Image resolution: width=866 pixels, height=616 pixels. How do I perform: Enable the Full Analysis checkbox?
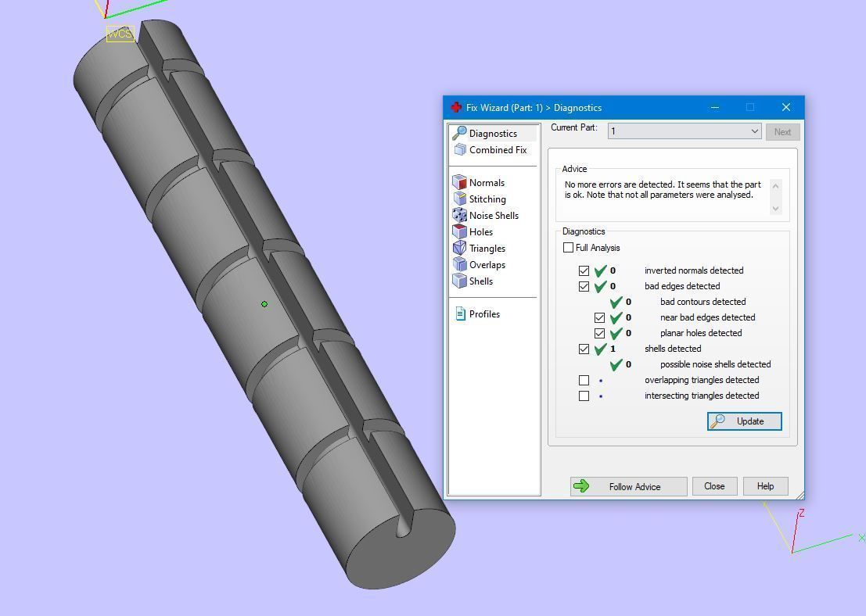click(x=568, y=247)
